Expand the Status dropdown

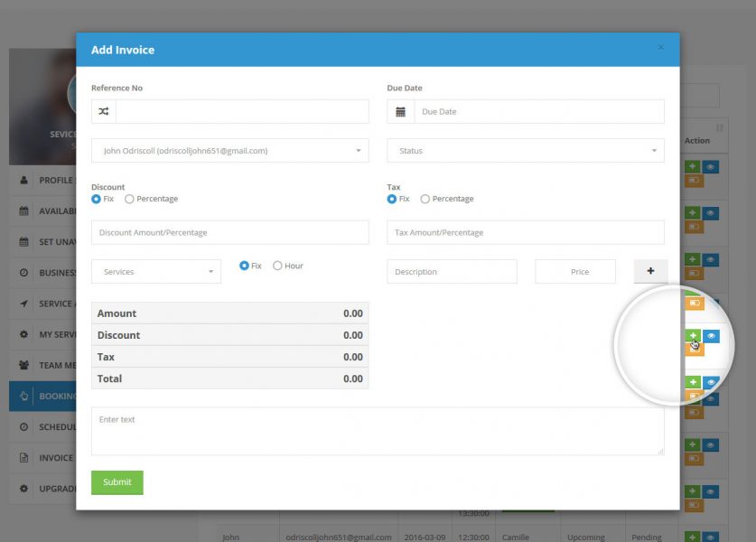click(x=526, y=151)
